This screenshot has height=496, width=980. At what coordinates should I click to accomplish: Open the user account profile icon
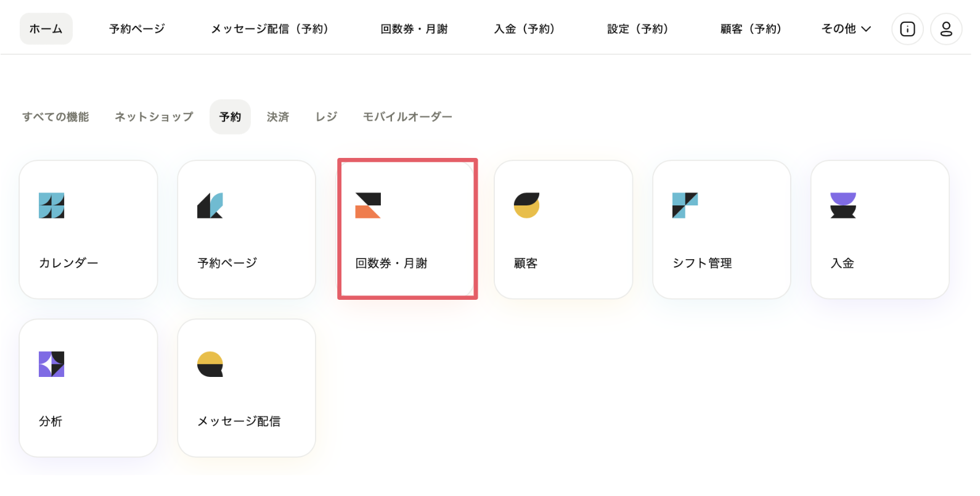946,29
